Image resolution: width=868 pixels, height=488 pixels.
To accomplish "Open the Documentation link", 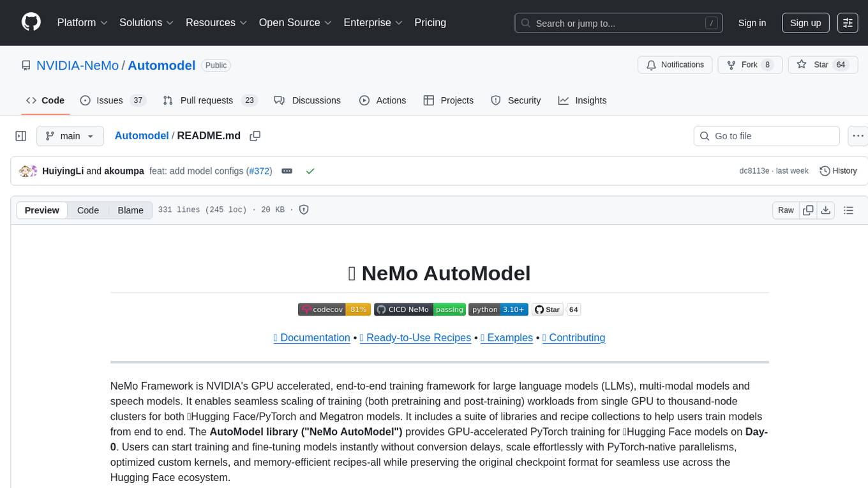I will click(x=312, y=337).
